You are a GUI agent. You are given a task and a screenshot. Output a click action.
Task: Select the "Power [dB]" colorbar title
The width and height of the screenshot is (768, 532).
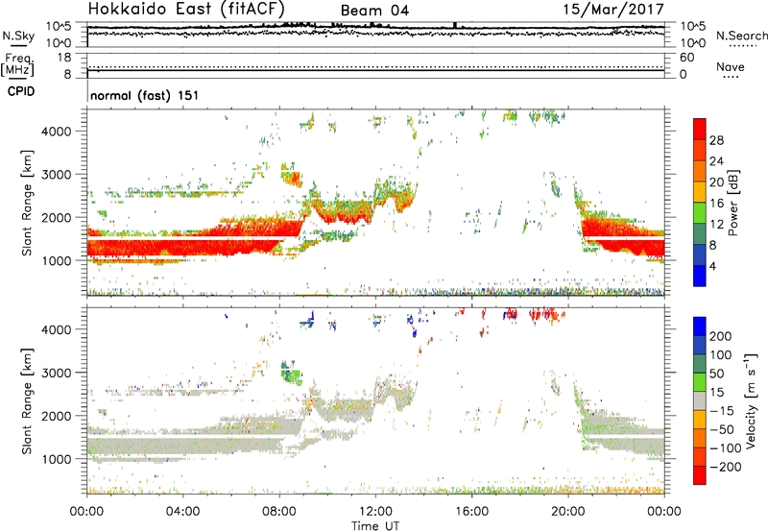732,203
